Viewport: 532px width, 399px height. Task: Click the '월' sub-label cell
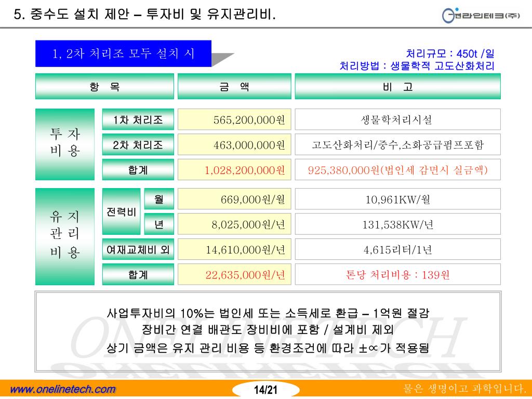click(159, 199)
